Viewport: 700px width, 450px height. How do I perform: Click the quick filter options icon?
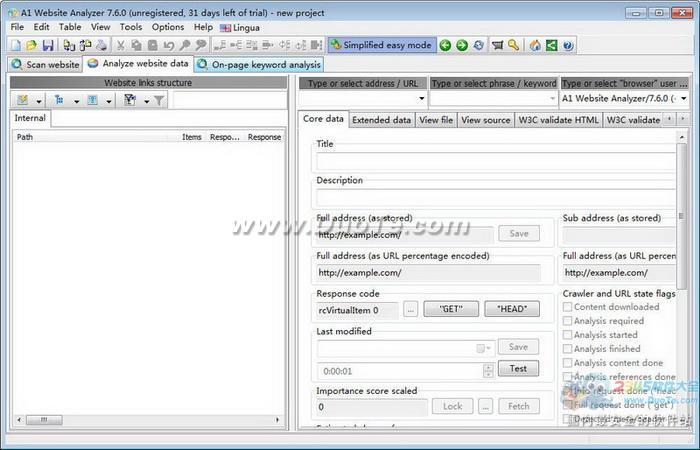pyautogui.click(x=130, y=100)
